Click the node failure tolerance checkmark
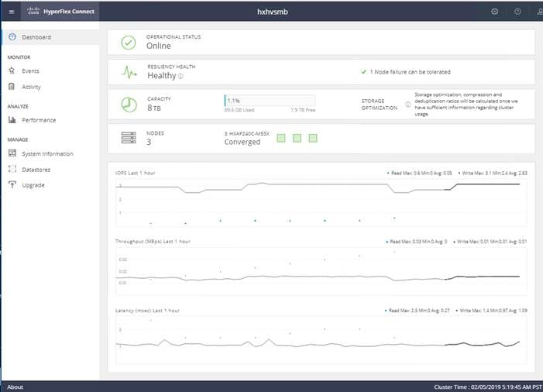The height and width of the screenshot is (392, 543). [x=363, y=72]
